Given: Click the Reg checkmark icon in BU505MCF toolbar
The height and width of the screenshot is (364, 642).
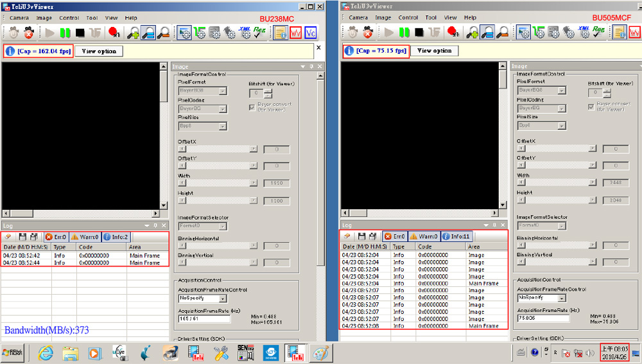Looking at the screenshot, I should (x=598, y=32).
